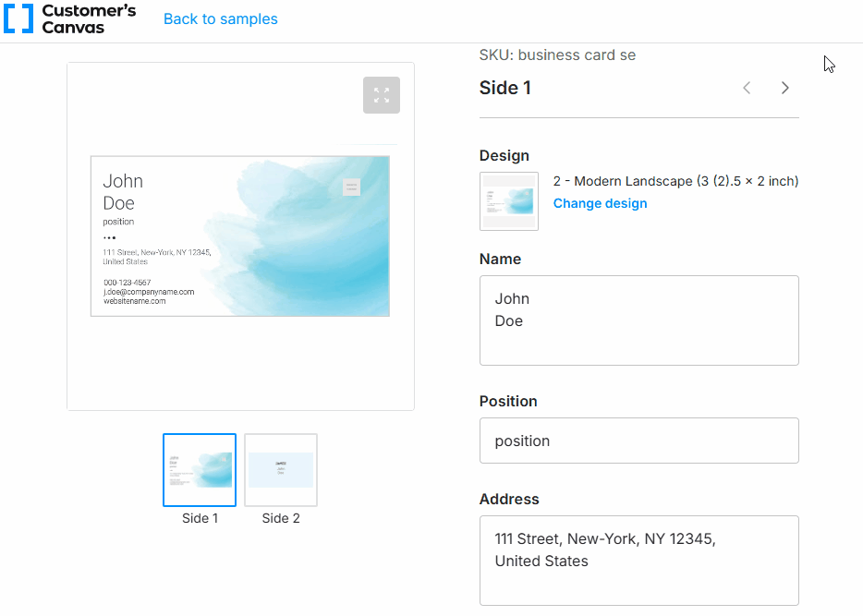Select the Side 2 thumbnail
This screenshot has width=863, height=616.
pos(281,470)
